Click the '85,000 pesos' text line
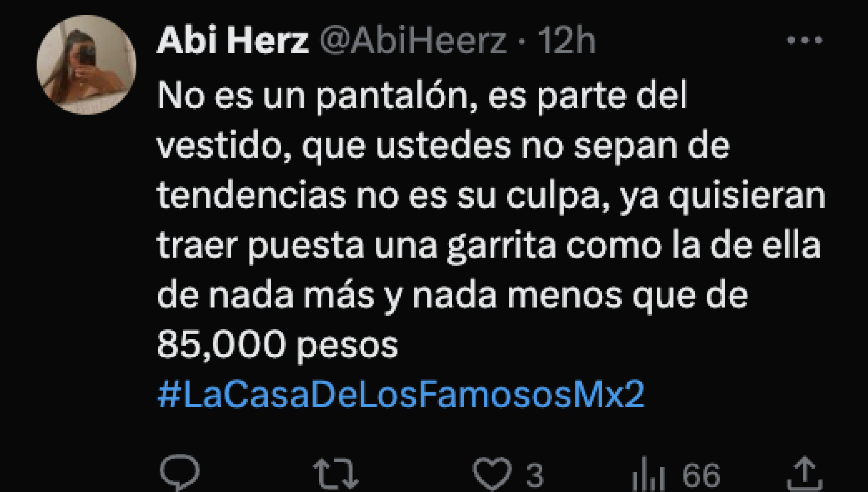The image size is (868, 492). coord(278,344)
